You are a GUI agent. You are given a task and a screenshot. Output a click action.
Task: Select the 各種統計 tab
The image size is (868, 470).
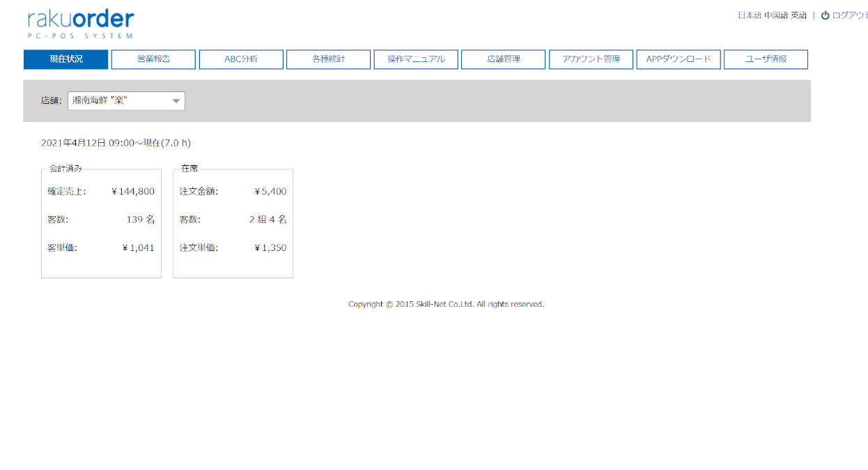click(328, 59)
